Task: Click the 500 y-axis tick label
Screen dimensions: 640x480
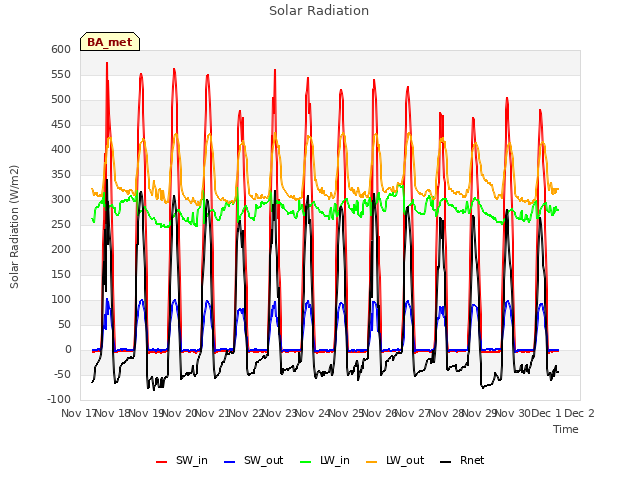Action: pyautogui.click(x=61, y=99)
